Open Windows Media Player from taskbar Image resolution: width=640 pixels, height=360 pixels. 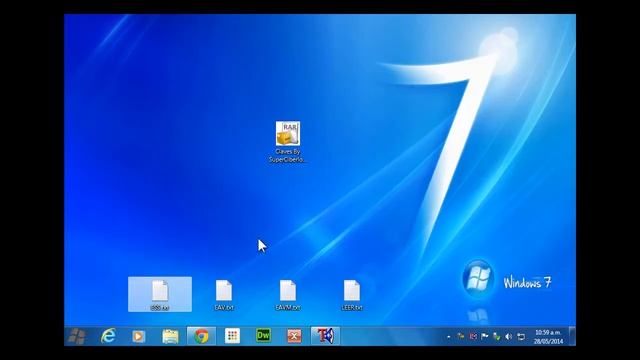pos(139,336)
